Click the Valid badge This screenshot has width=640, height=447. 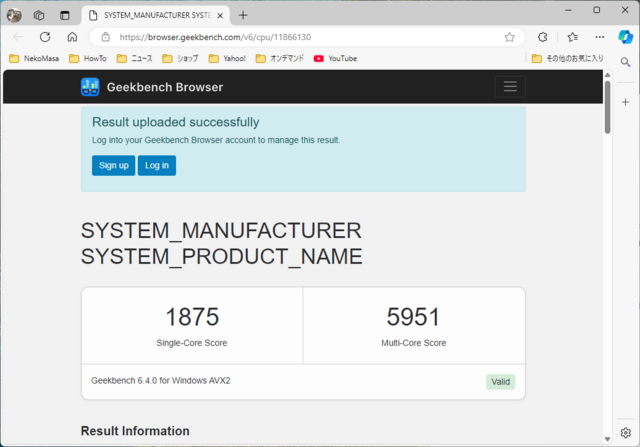coord(500,382)
